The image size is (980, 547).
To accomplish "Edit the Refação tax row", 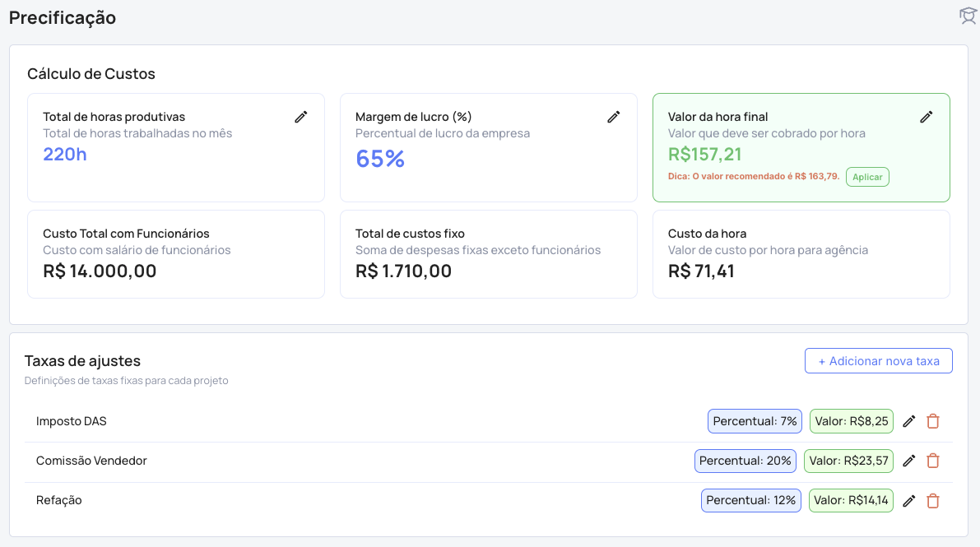I will tap(909, 500).
